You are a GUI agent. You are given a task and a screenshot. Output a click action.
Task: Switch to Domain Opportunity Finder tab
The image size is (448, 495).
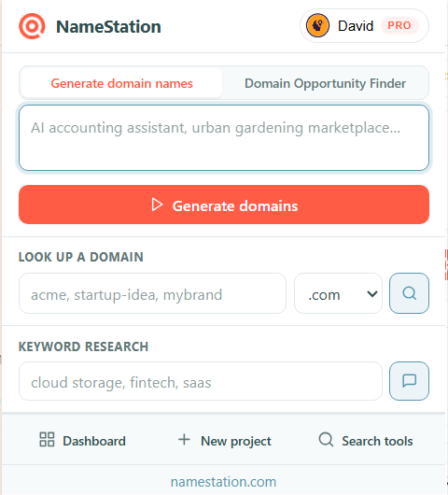(x=326, y=83)
